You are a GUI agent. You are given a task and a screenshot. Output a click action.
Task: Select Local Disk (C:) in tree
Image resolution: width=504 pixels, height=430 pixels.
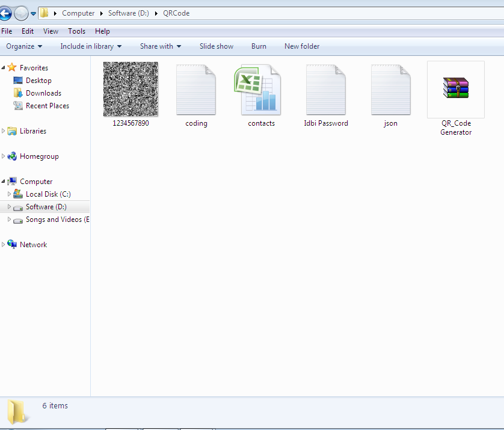(48, 194)
